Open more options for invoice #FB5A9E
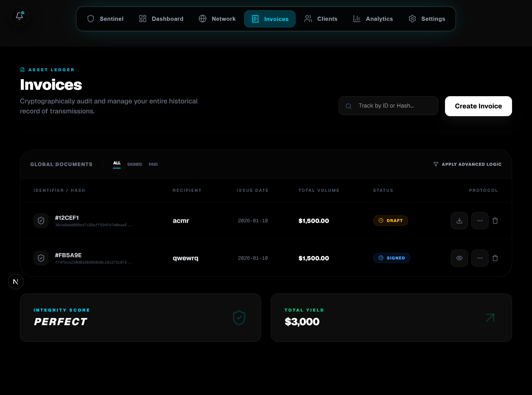Image resolution: width=532 pixels, height=395 pixels. (480, 258)
